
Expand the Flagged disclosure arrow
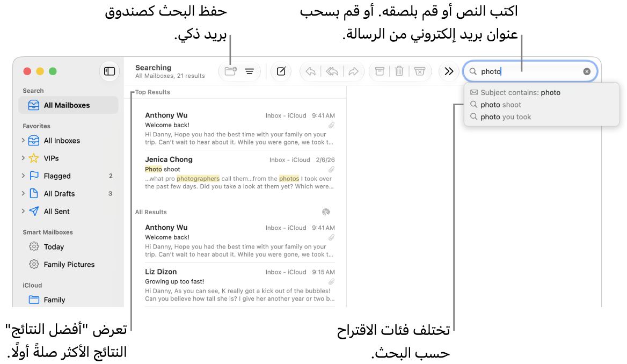click(23, 176)
